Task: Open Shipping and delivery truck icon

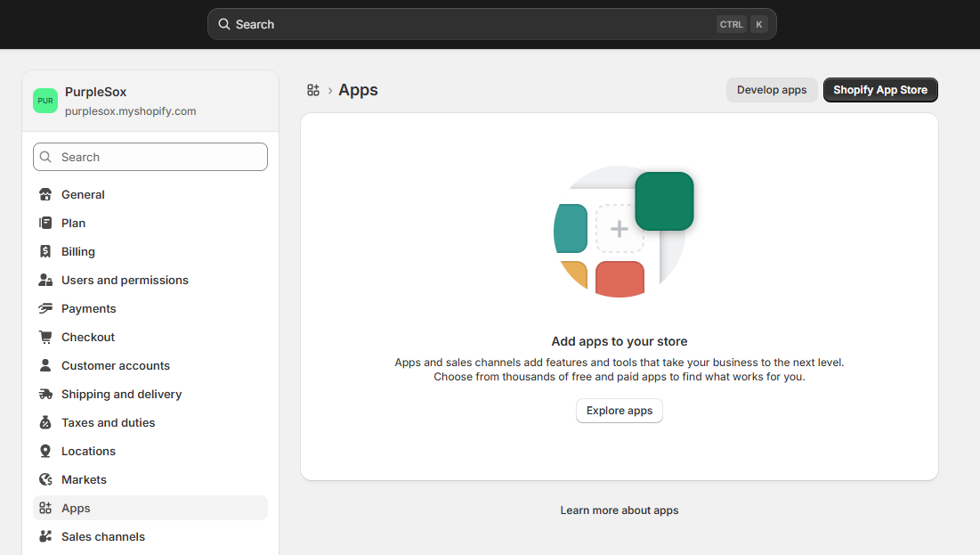Action: [x=45, y=394]
